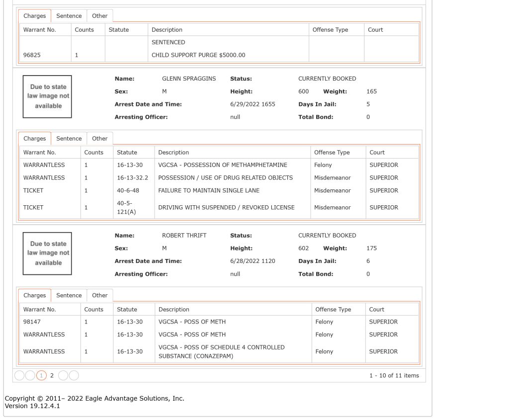This screenshot has width=509, height=420.
Task: Go to the first page of results
Action: click(x=19, y=376)
